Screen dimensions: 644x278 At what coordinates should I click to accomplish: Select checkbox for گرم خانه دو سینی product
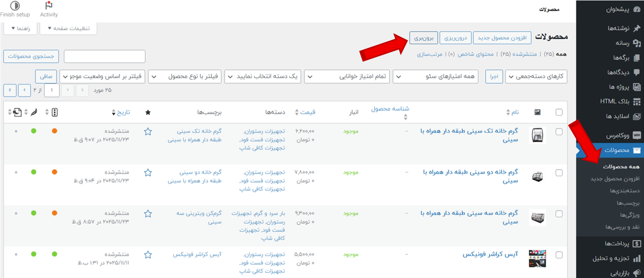click(x=559, y=173)
